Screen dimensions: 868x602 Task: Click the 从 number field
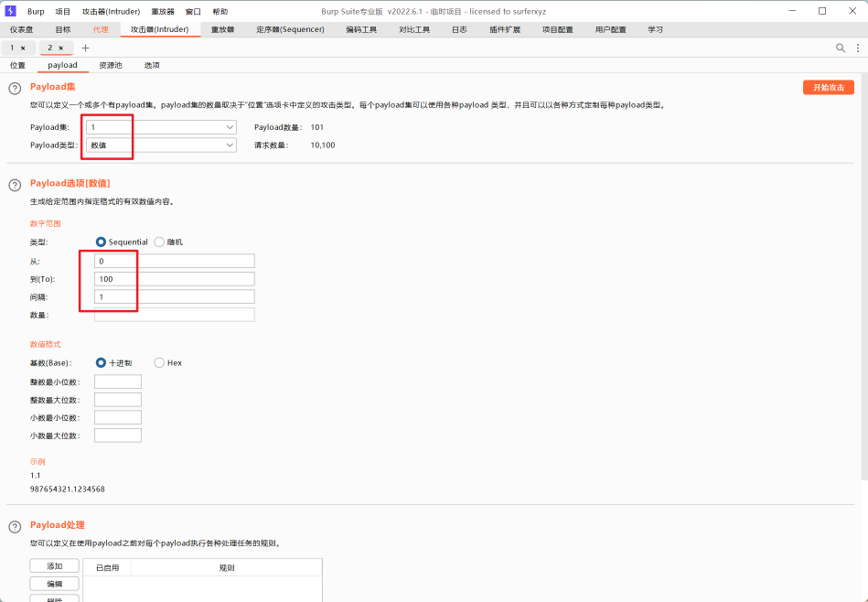175,261
